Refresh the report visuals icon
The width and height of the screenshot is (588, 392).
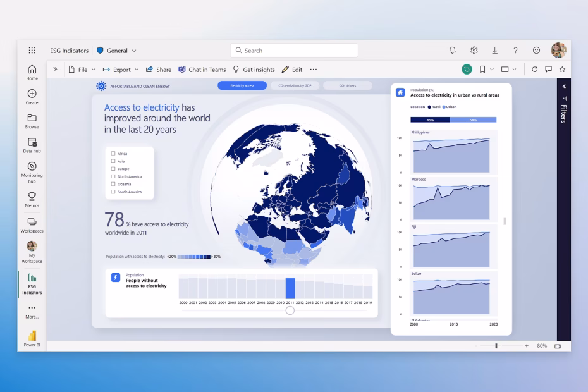[x=534, y=70]
